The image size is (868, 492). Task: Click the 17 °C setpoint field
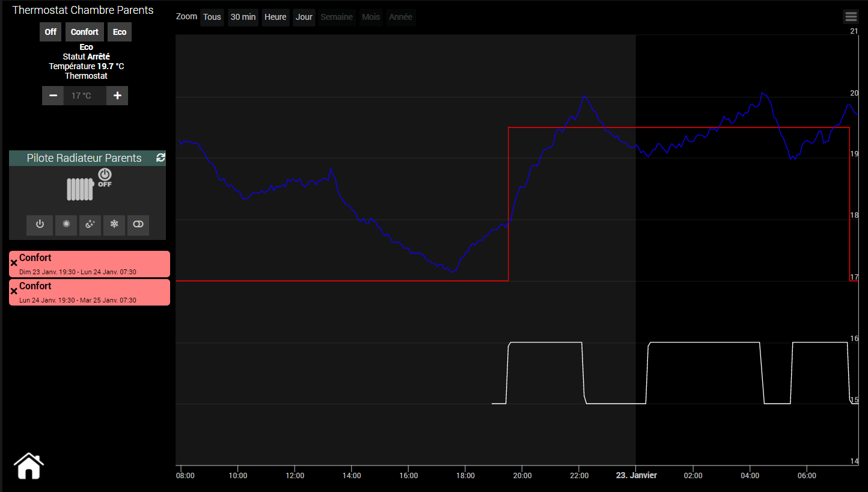pyautogui.click(x=85, y=96)
